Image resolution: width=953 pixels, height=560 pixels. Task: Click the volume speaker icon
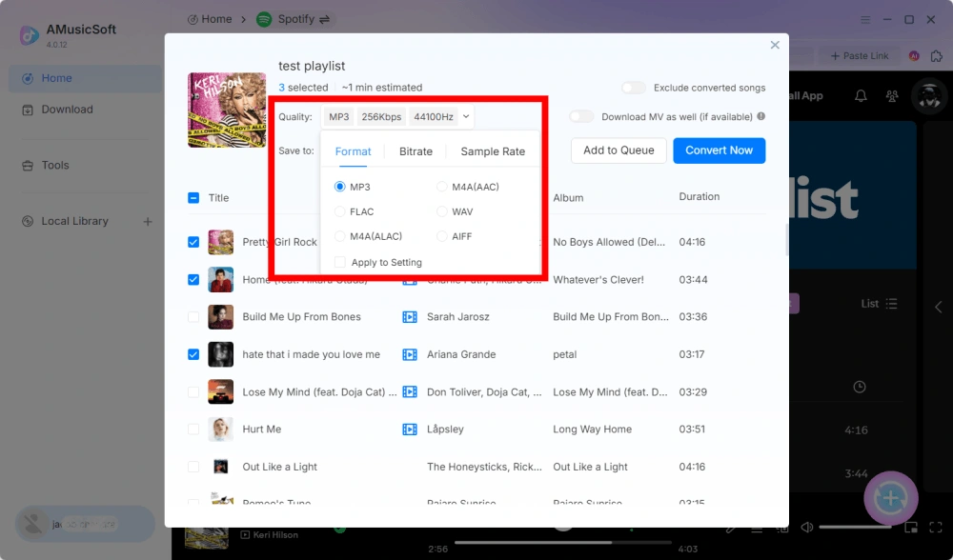(806, 528)
